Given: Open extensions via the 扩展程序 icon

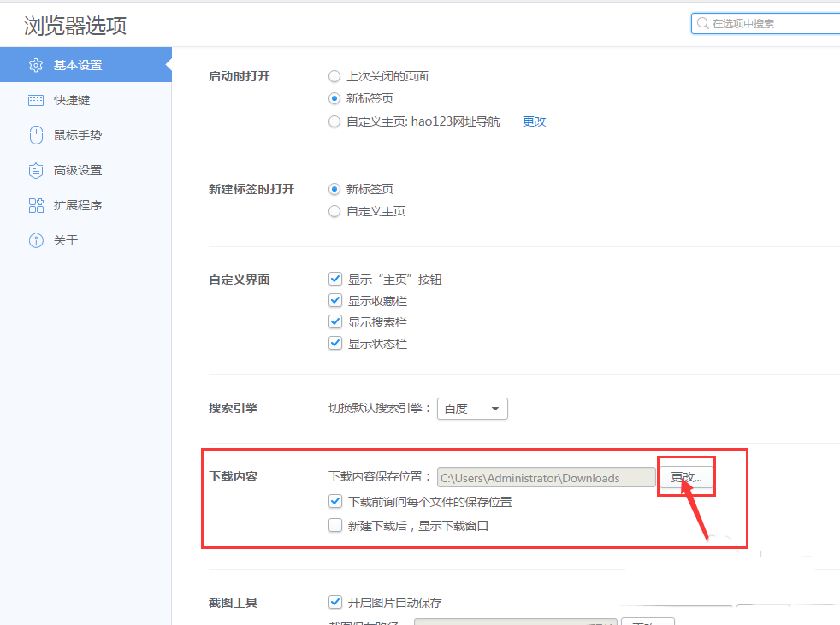Looking at the screenshot, I should pyautogui.click(x=35, y=205).
